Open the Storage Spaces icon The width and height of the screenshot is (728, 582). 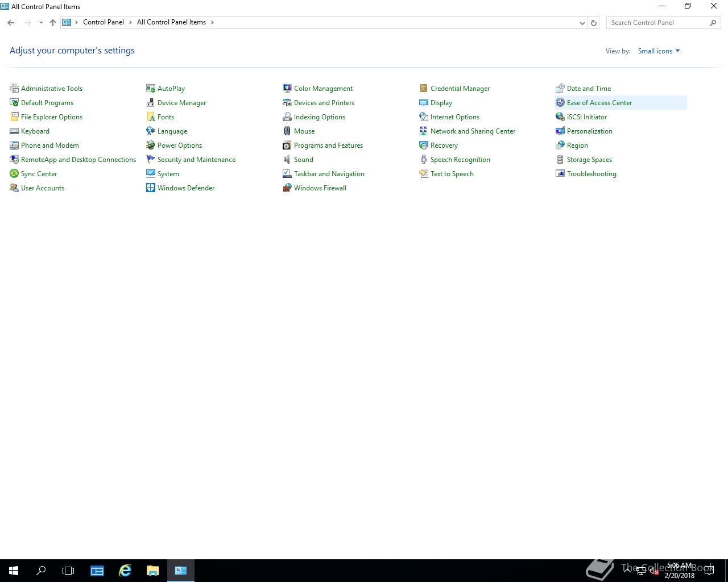click(560, 159)
